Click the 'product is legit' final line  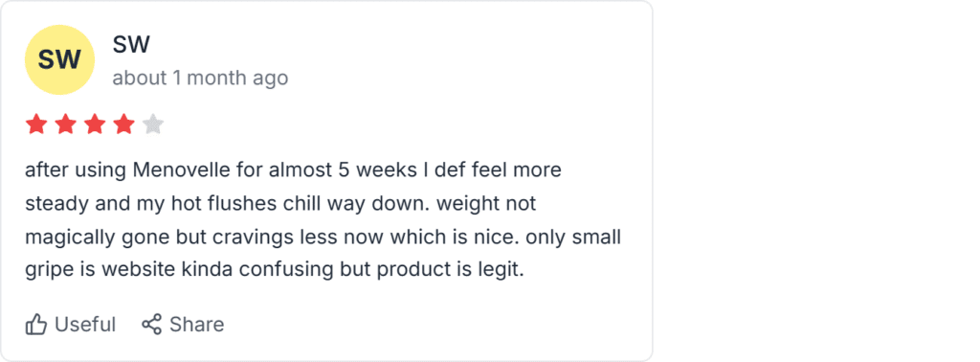(275, 271)
